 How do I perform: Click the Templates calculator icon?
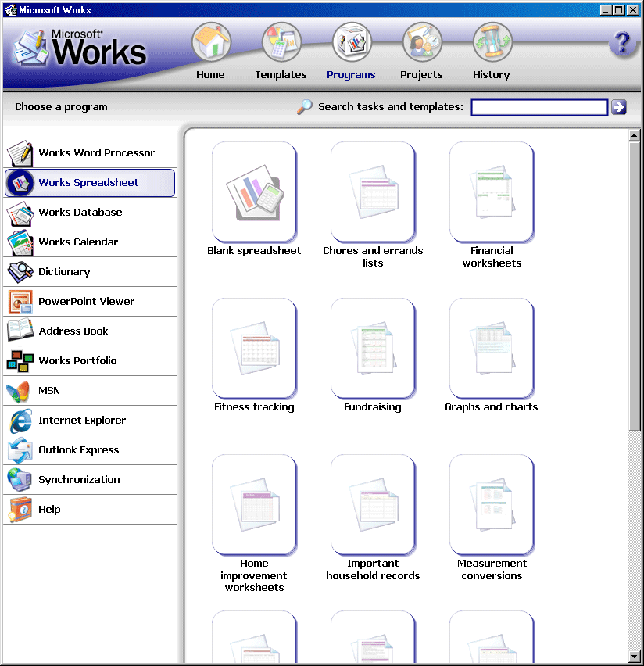coord(281,42)
